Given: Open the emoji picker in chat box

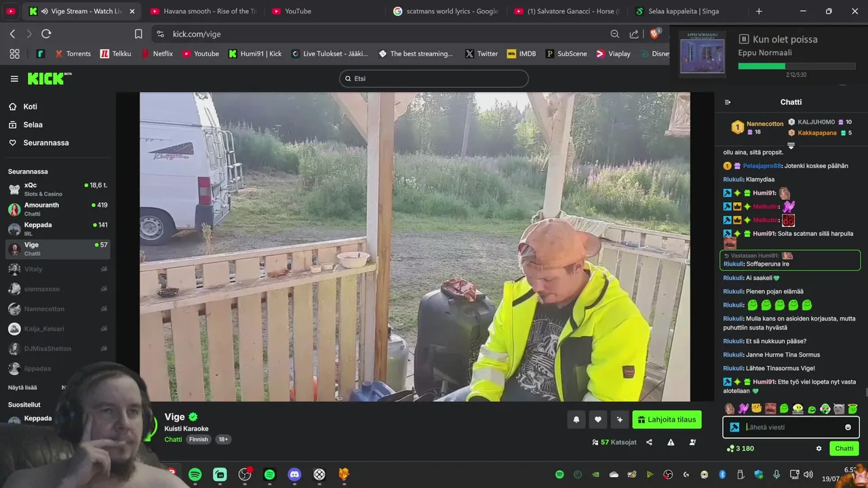Looking at the screenshot, I should click(x=848, y=427).
